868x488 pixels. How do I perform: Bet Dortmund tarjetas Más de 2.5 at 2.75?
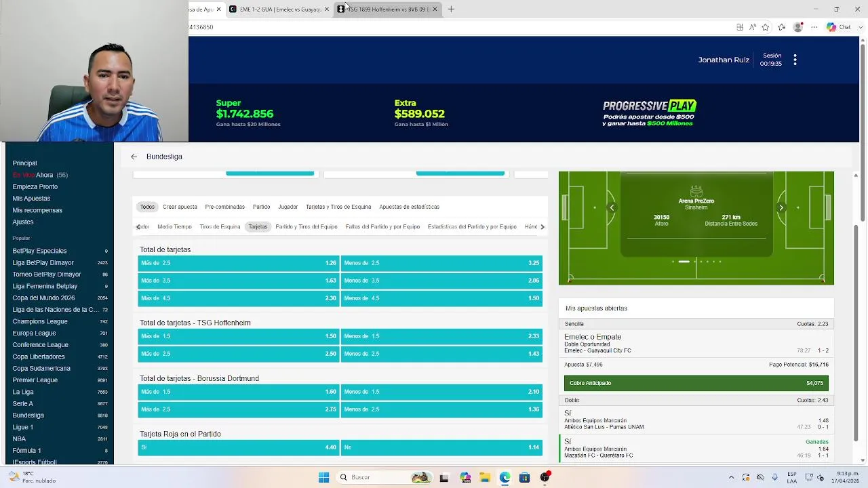(239, 409)
